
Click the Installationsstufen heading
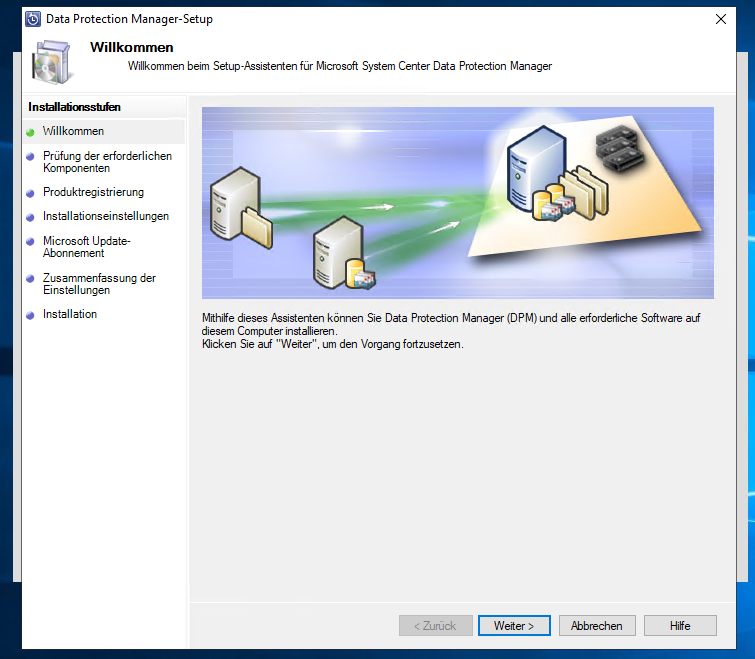tap(75, 107)
